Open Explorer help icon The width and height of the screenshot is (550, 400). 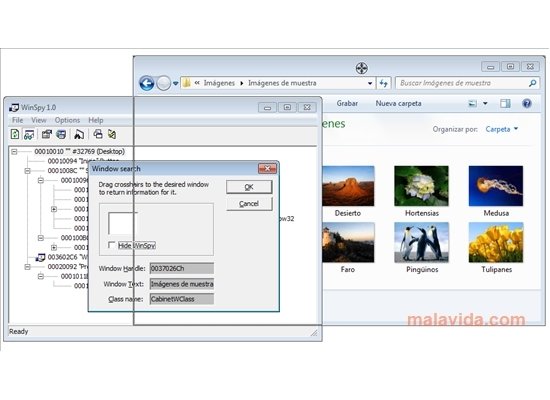coord(526,104)
